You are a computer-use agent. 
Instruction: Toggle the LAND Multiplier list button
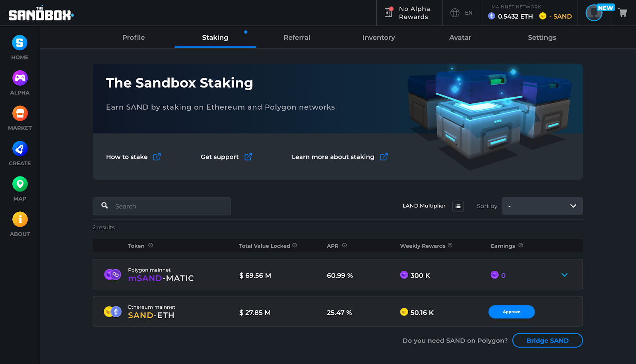(x=458, y=206)
